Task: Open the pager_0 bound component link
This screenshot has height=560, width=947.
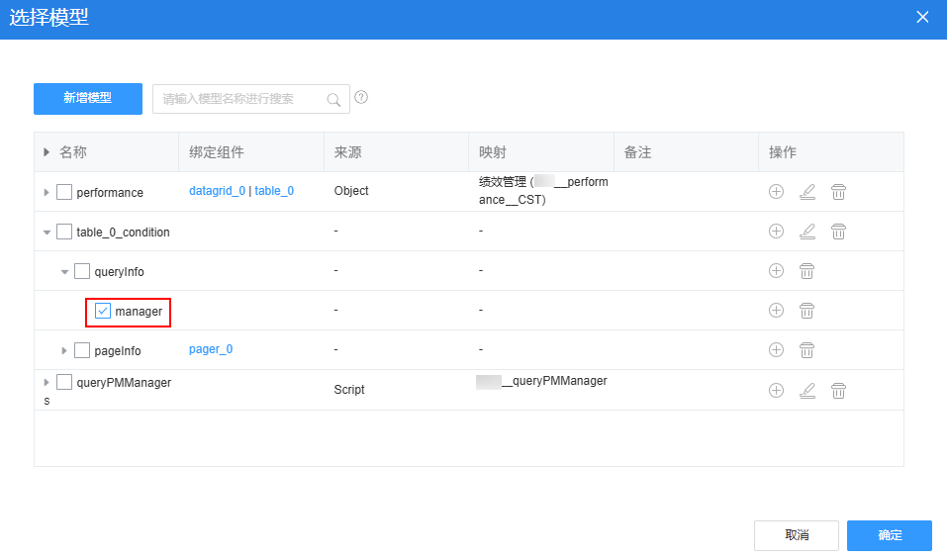Action: (211, 349)
